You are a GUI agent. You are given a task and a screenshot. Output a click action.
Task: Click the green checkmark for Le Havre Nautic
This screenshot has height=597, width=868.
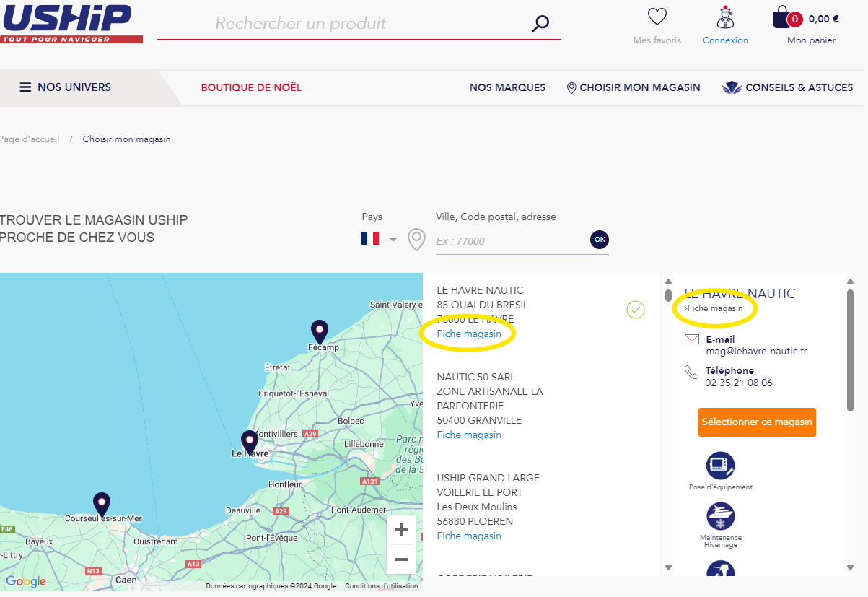(x=636, y=310)
